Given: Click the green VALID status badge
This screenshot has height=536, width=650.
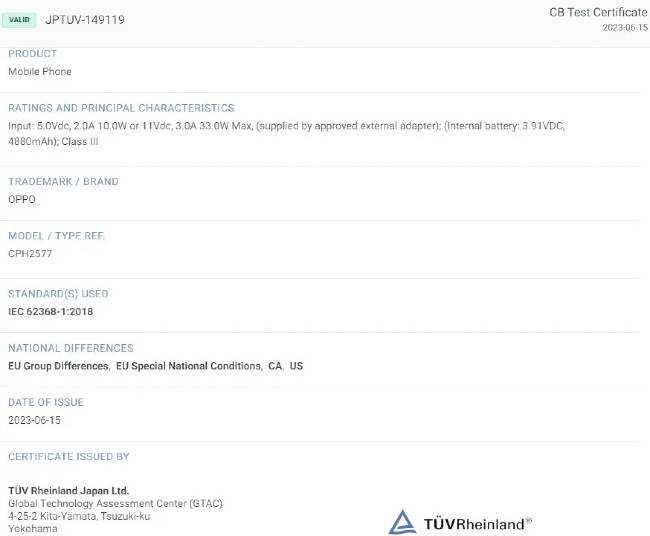Looking at the screenshot, I should click(19, 19).
